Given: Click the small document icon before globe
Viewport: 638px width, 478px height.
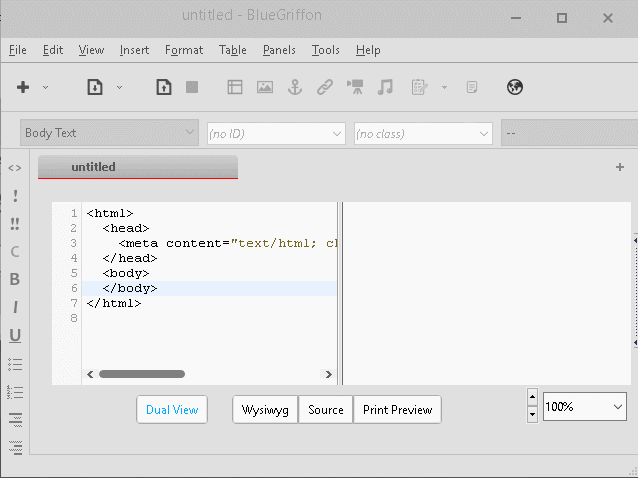Looking at the screenshot, I should click(x=472, y=87).
